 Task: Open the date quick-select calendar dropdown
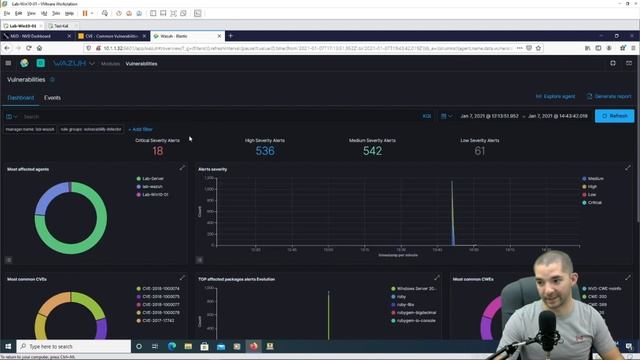pyautogui.click(x=447, y=116)
